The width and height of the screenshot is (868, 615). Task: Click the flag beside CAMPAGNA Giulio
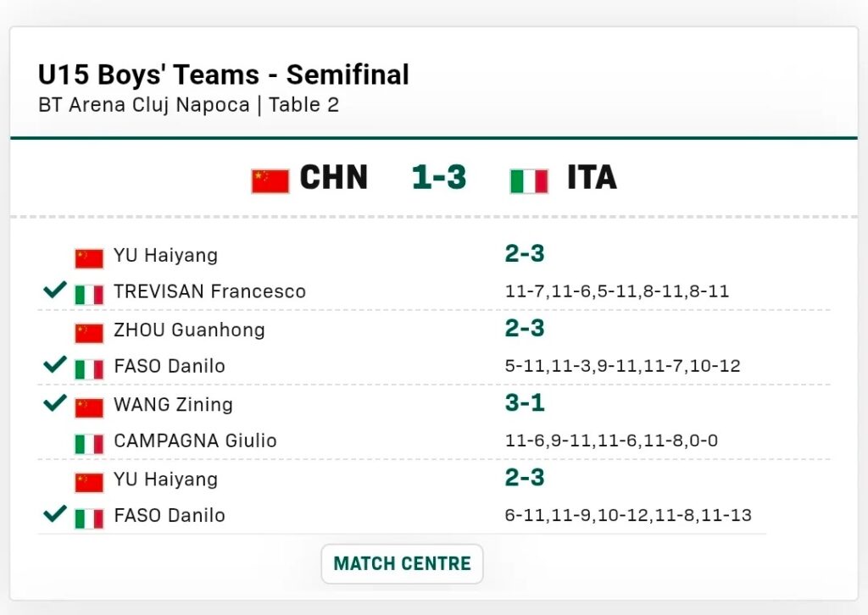(89, 443)
